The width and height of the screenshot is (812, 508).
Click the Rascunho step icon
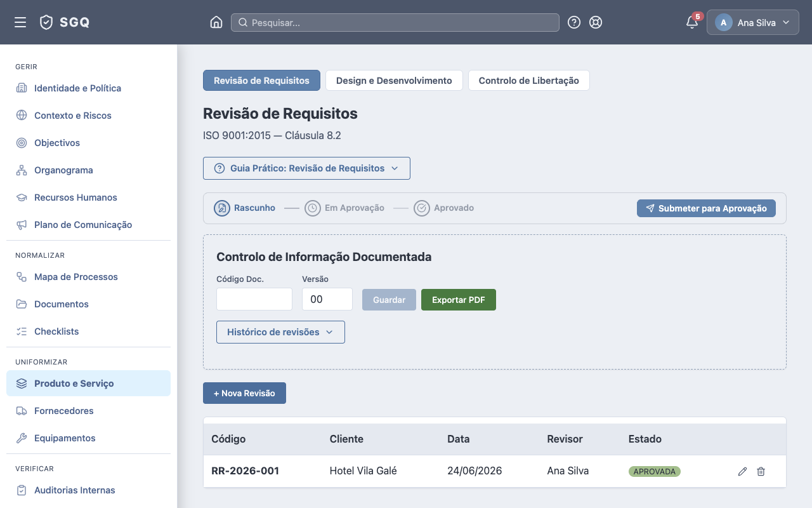(222, 208)
